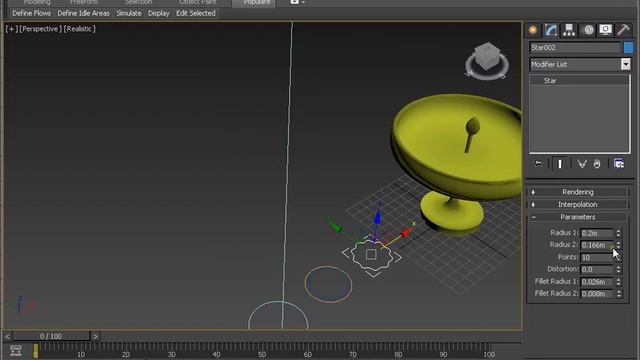Open the Edit Selected ribbon panel

click(196, 13)
